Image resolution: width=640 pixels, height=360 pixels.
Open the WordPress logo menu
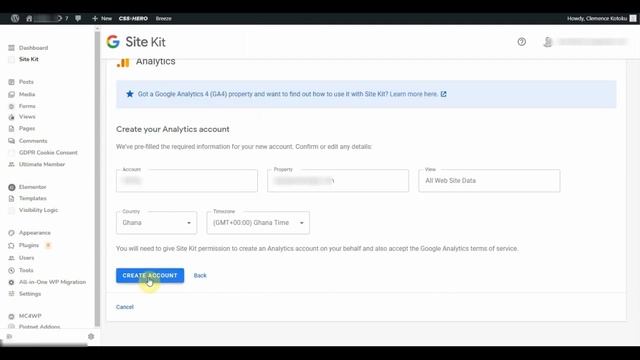coord(15,18)
